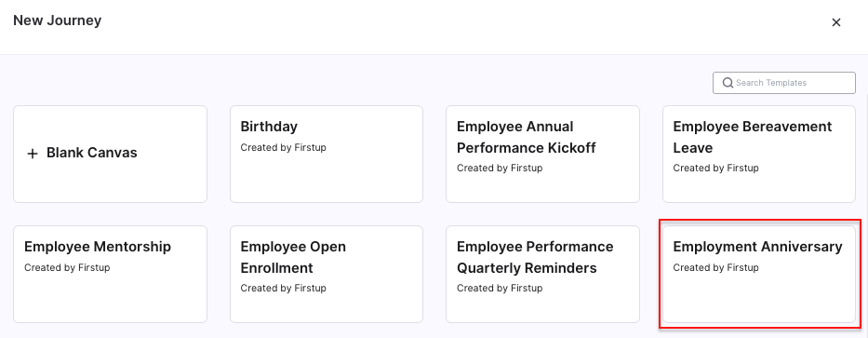Choose Employee Performance Quarterly Reminders template
This screenshot has width=868, height=338.
coord(542,274)
